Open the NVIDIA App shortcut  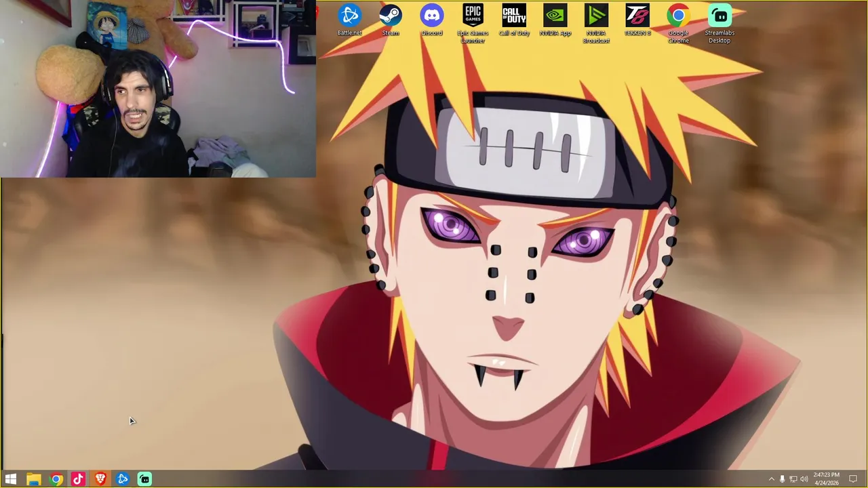coord(555,20)
